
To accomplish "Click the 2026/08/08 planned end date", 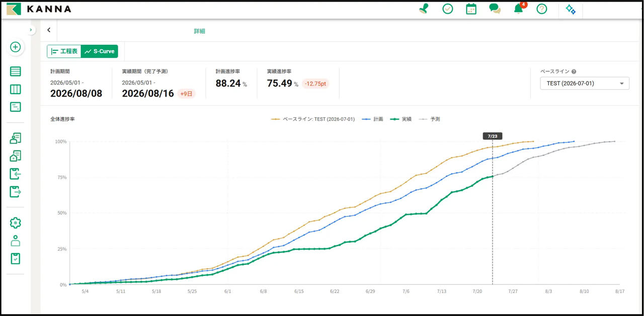I will pos(76,94).
